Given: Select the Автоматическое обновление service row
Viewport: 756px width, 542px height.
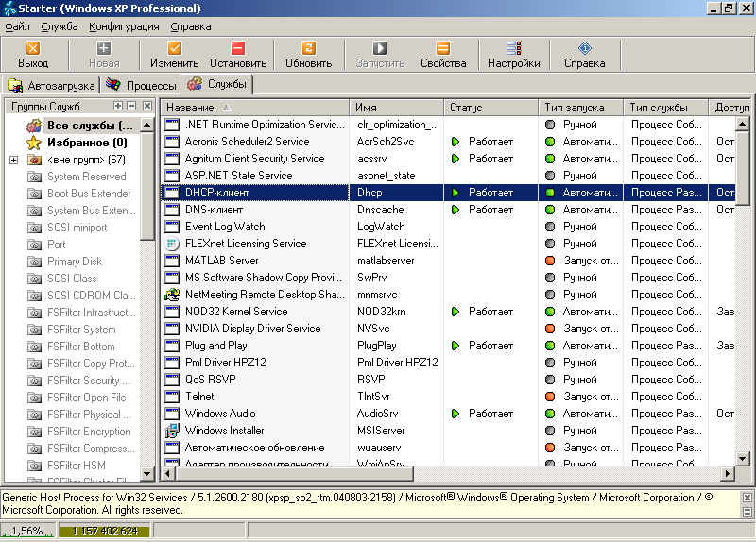Looking at the screenshot, I should (447, 448).
